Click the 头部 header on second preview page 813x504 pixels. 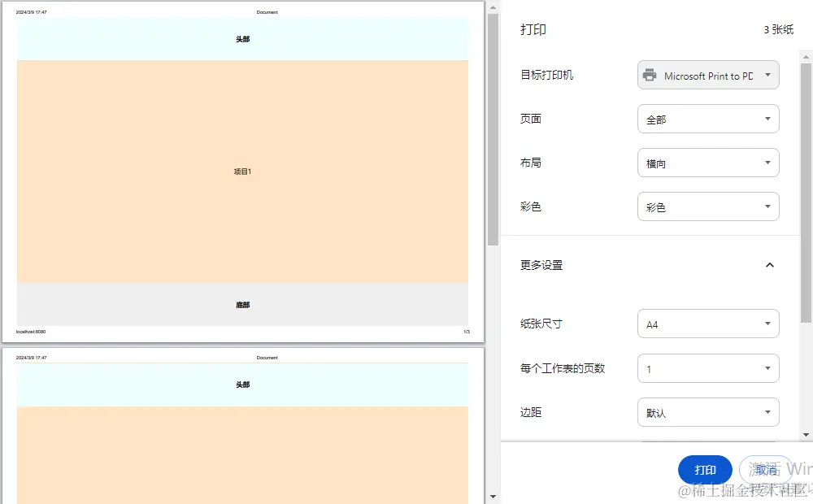coord(242,385)
